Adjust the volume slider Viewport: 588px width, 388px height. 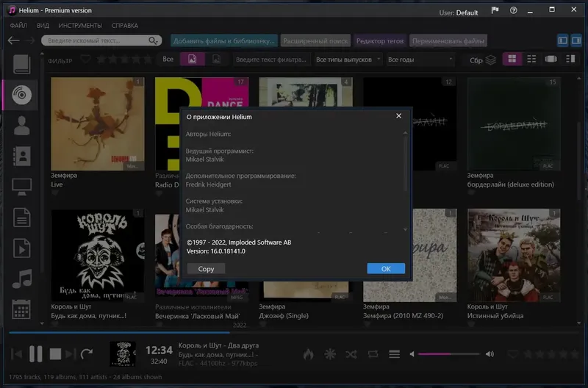pyautogui.click(x=448, y=354)
